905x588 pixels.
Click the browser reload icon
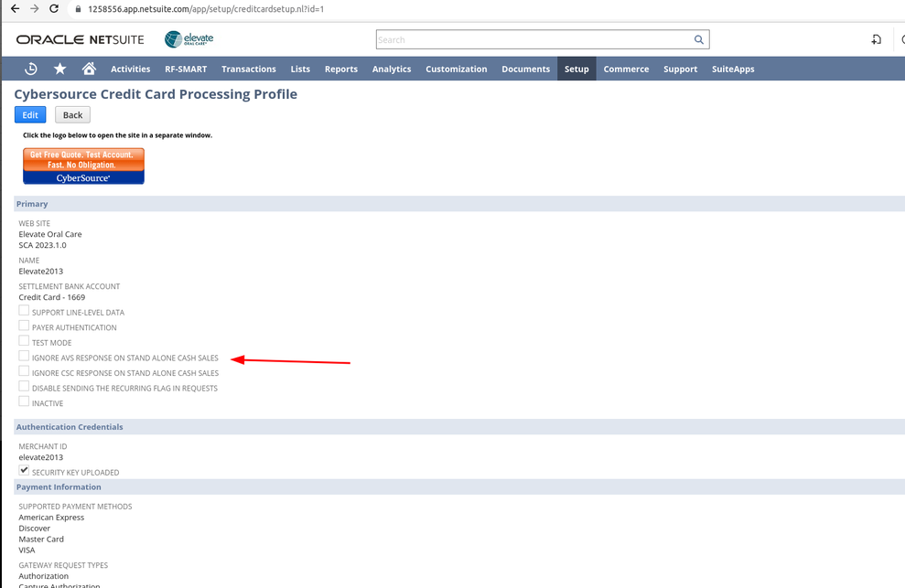tap(54, 9)
